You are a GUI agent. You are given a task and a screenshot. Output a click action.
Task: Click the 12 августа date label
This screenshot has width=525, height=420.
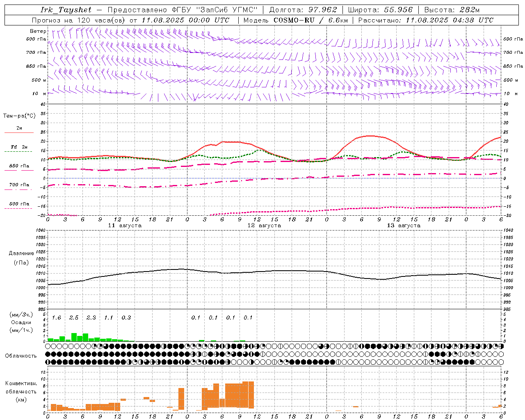264,226
